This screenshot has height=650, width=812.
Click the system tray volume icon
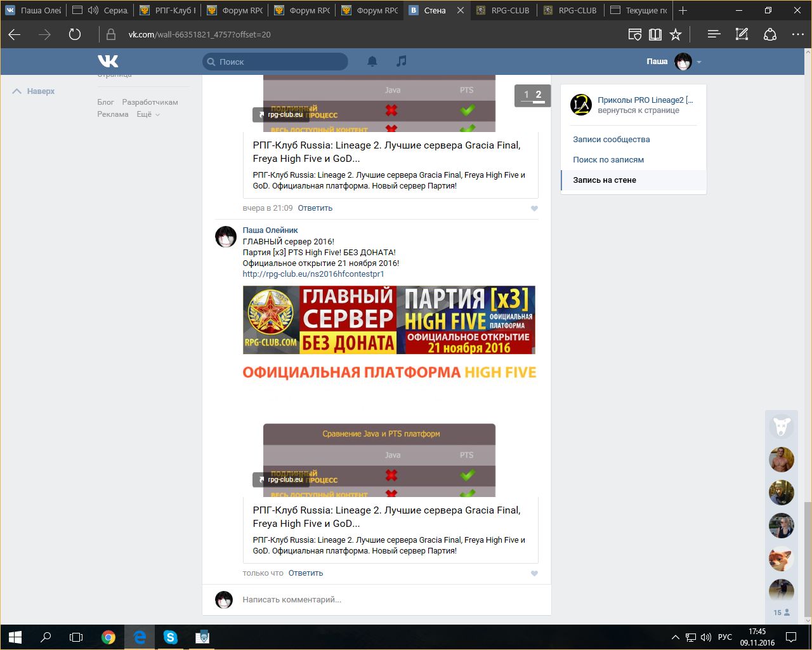click(x=706, y=637)
